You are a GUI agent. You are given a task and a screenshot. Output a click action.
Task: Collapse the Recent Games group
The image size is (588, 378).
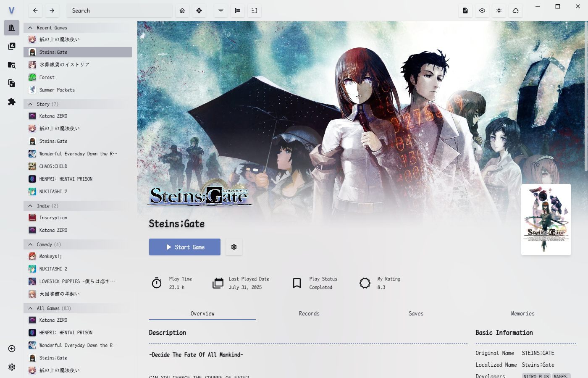click(x=30, y=28)
